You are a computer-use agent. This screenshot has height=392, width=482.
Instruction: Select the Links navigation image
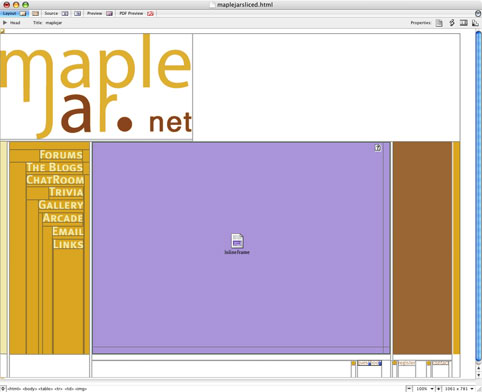[x=68, y=244]
